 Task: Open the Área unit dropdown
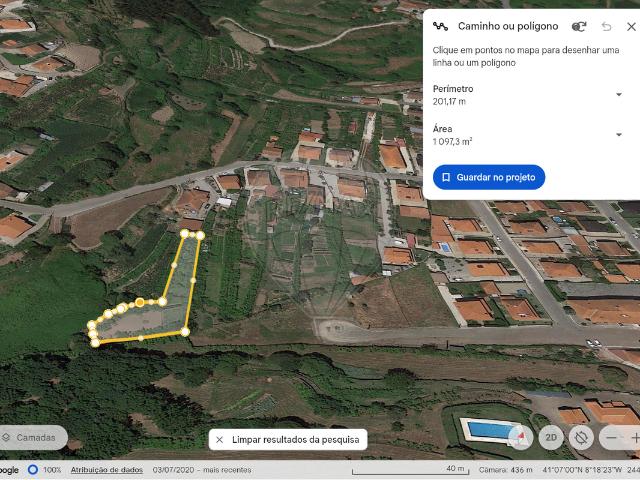(x=619, y=134)
